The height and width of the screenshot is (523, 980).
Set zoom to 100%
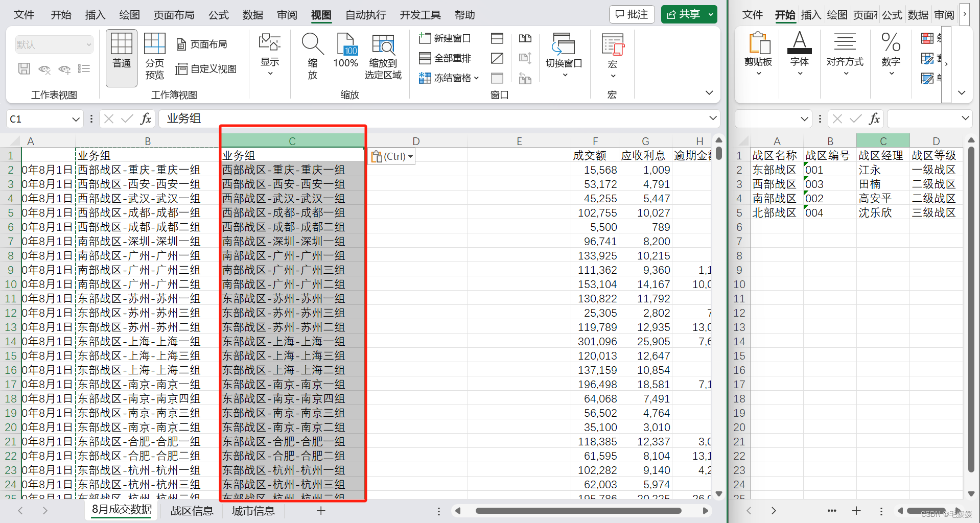345,51
